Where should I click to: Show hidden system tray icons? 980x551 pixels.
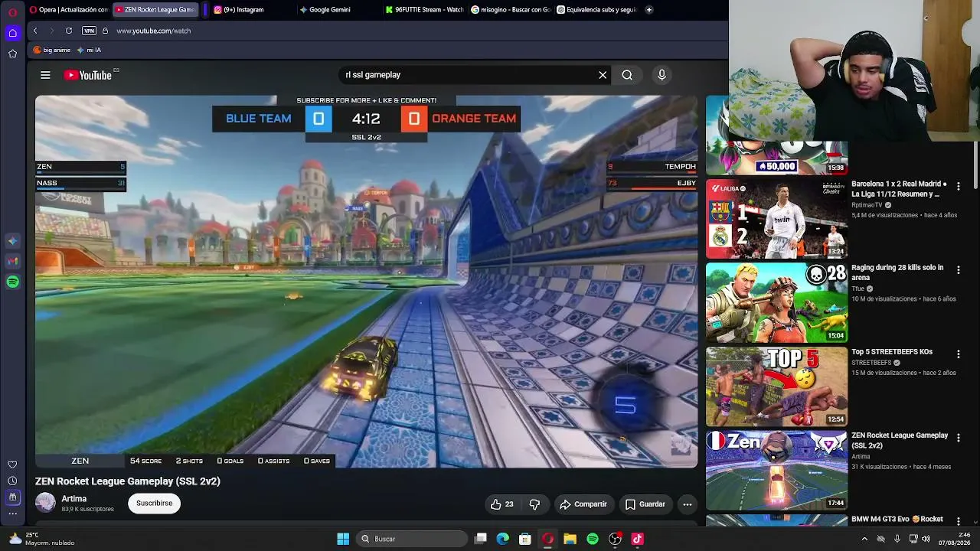coord(864,539)
